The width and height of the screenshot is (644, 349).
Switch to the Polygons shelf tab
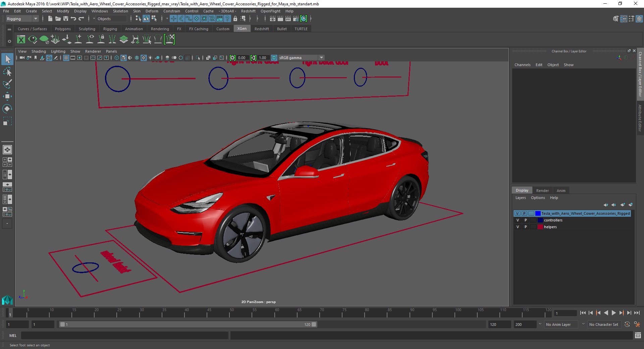[x=63, y=29]
